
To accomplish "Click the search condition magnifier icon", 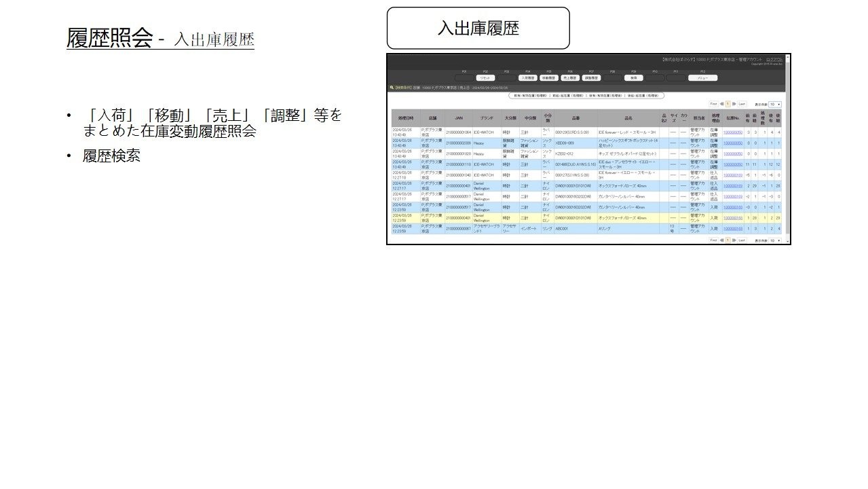I will click(392, 88).
